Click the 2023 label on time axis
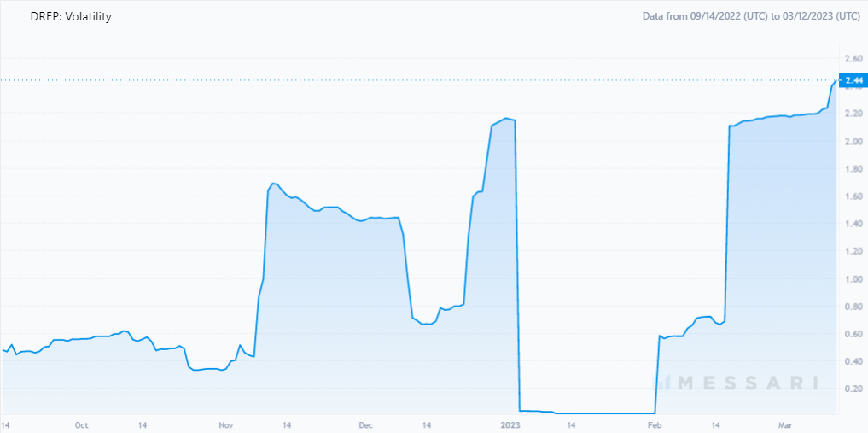 510,425
